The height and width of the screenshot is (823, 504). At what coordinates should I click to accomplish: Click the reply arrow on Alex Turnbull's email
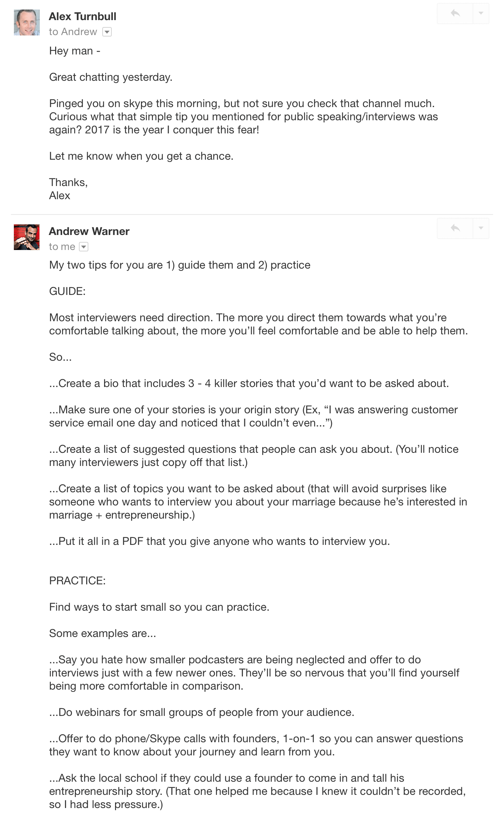pyautogui.click(x=455, y=14)
